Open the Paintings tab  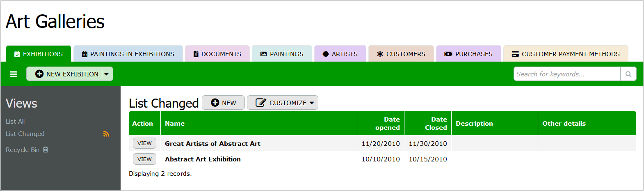coord(282,54)
